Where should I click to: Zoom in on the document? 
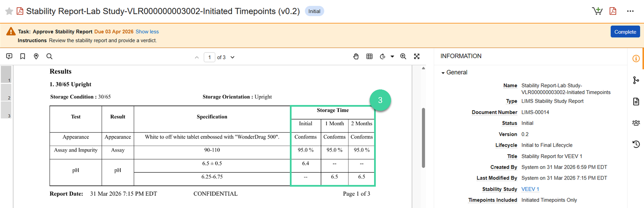tap(403, 57)
